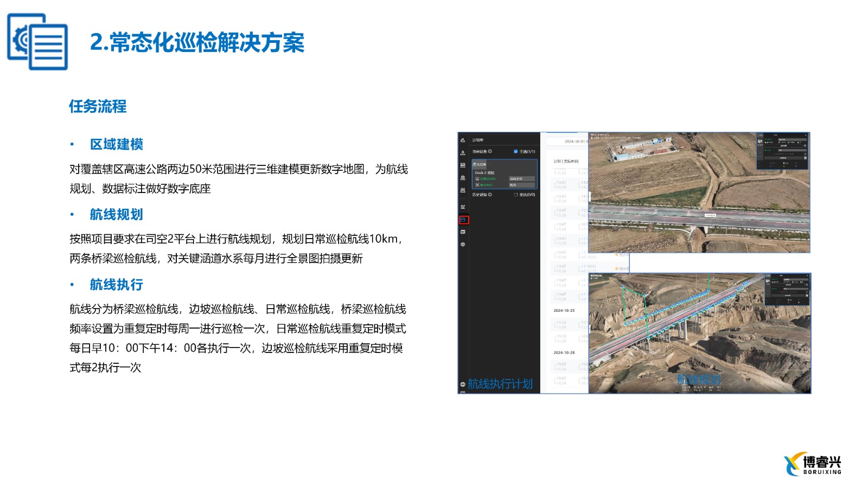Screen dimensions: 868x488
Task: Click the open-book style sidebar icon
Action: point(463,190)
